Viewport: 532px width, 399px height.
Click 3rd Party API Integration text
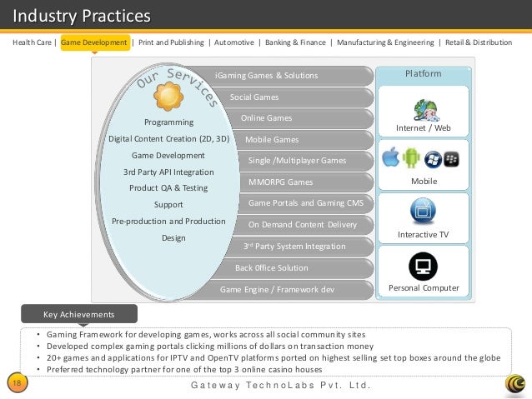pyautogui.click(x=168, y=172)
